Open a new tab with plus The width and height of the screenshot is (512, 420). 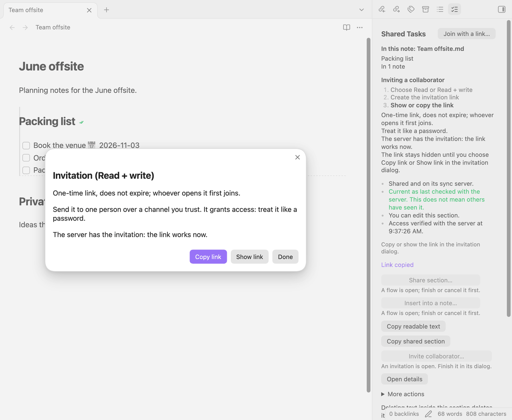pos(106,10)
